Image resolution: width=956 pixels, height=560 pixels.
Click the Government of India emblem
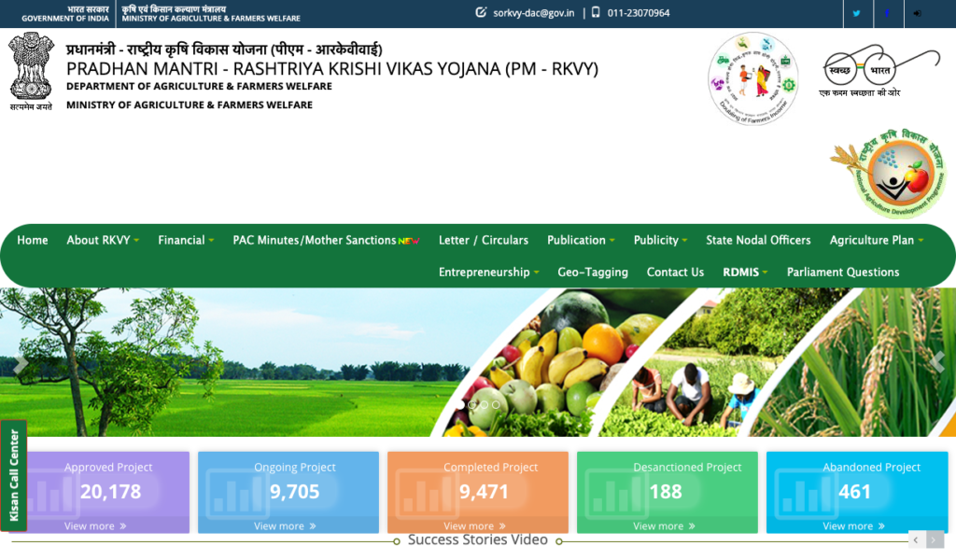[31, 70]
